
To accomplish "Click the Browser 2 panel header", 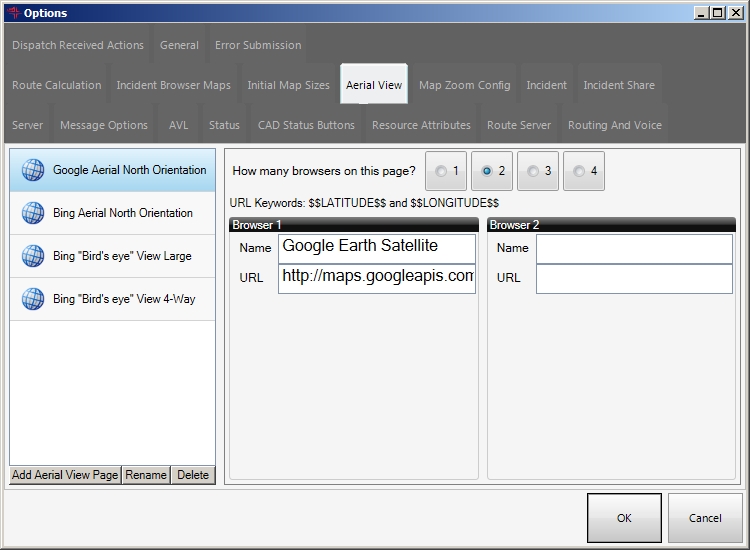I will pos(611,225).
